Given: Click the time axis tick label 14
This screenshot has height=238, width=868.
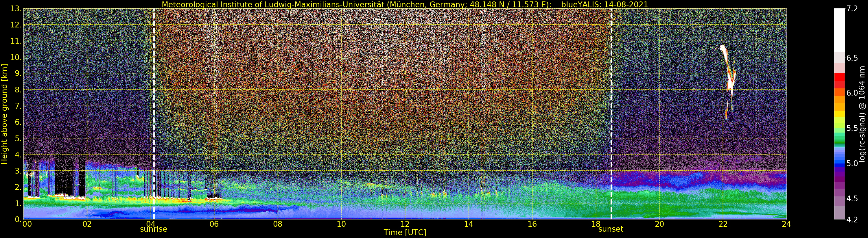Looking at the screenshot, I should click(x=468, y=224).
